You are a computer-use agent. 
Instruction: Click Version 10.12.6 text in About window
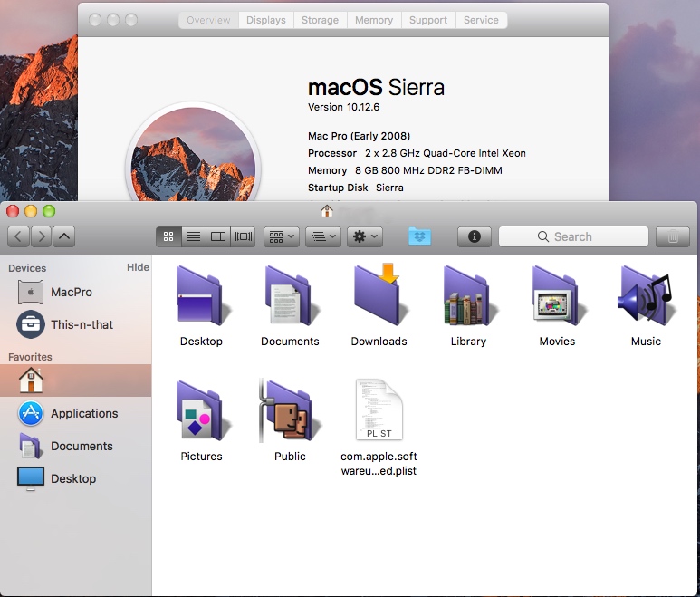[x=344, y=107]
